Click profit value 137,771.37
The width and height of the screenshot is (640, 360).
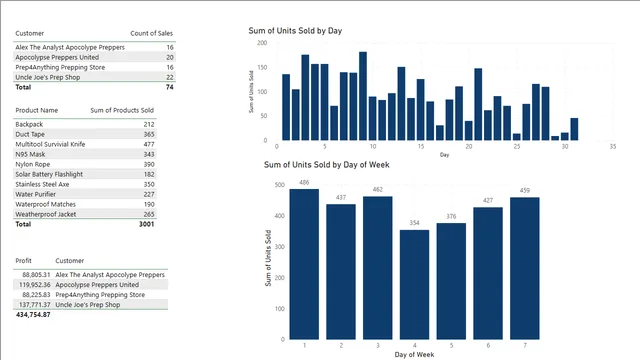click(35, 305)
